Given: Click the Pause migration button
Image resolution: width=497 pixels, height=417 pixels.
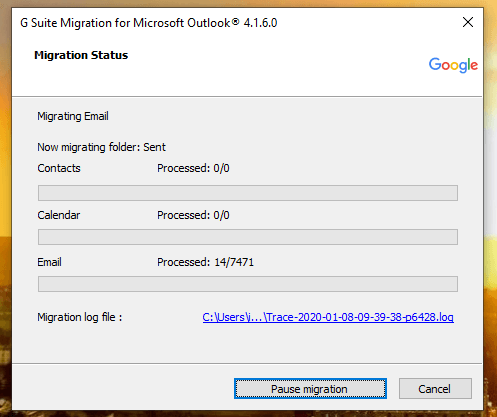Looking at the screenshot, I should (x=310, y=388).
